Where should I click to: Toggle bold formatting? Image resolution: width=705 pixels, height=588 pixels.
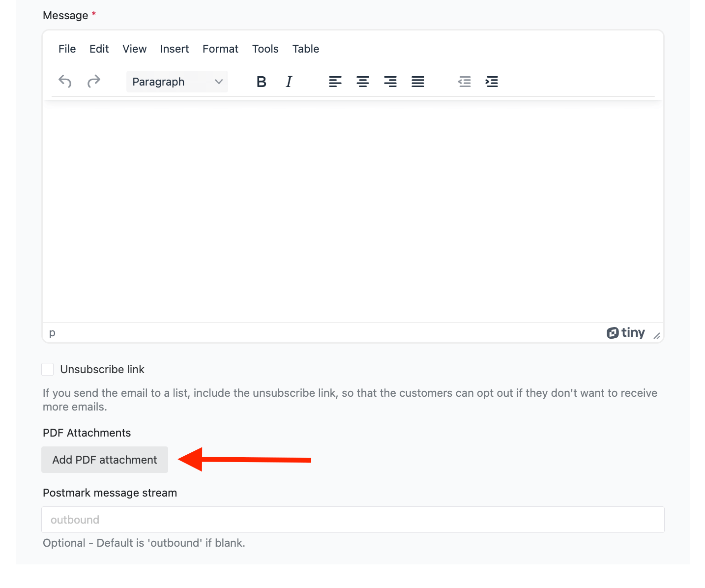(x=262, y=82)
